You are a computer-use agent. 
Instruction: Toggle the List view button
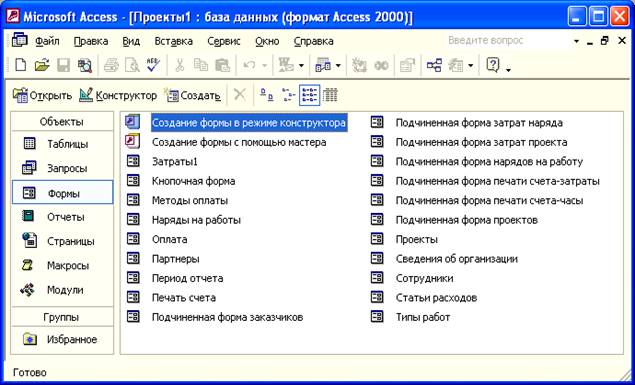[x=310, y=95]
